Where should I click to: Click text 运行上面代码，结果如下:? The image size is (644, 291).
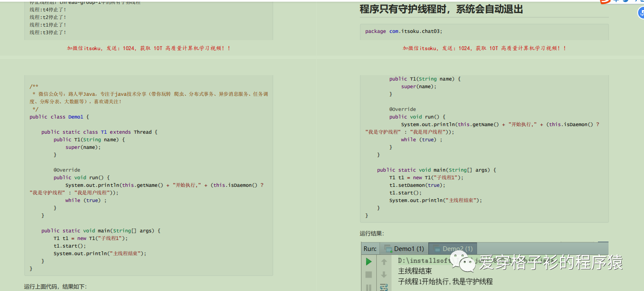[x=55, y=287]
